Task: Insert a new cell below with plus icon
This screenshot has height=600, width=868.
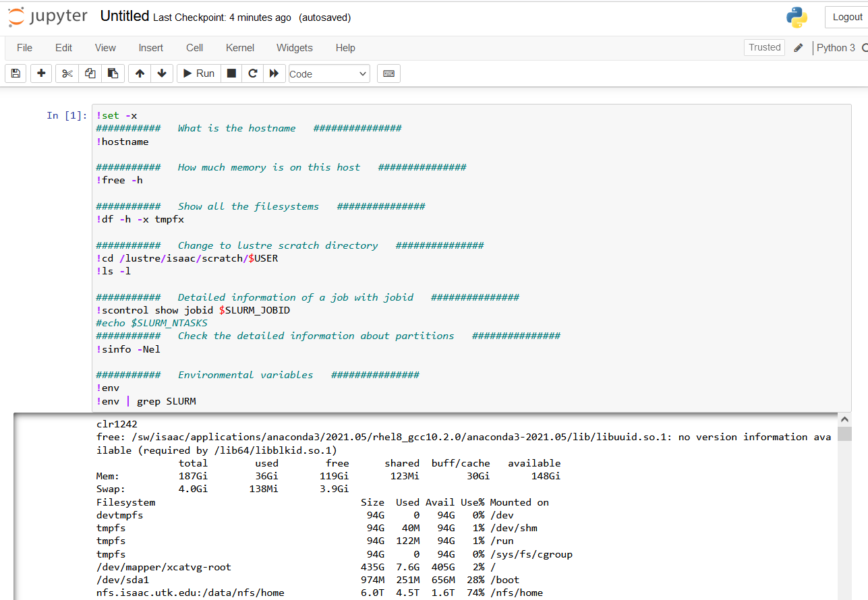Action: point(40,73)
